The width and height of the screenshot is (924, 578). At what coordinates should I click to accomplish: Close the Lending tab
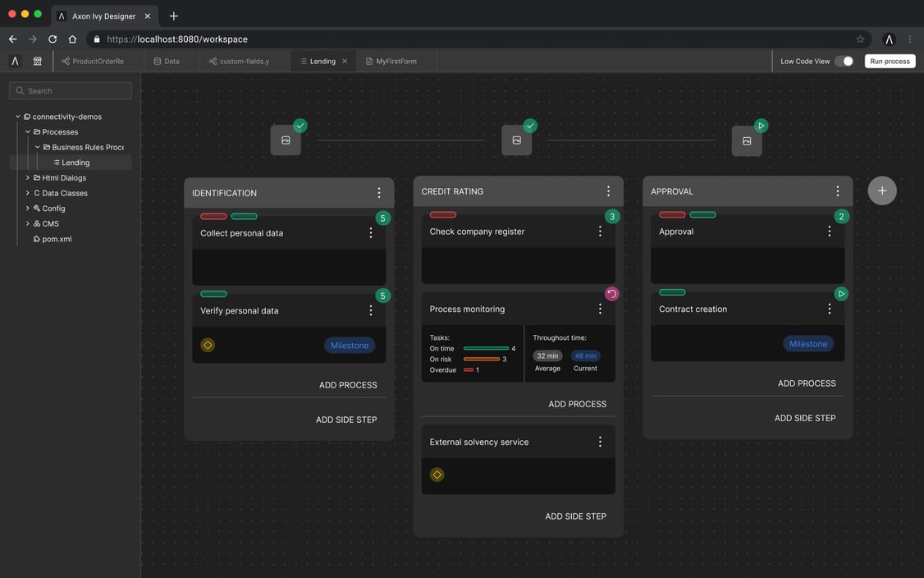(x=345, y=62)
